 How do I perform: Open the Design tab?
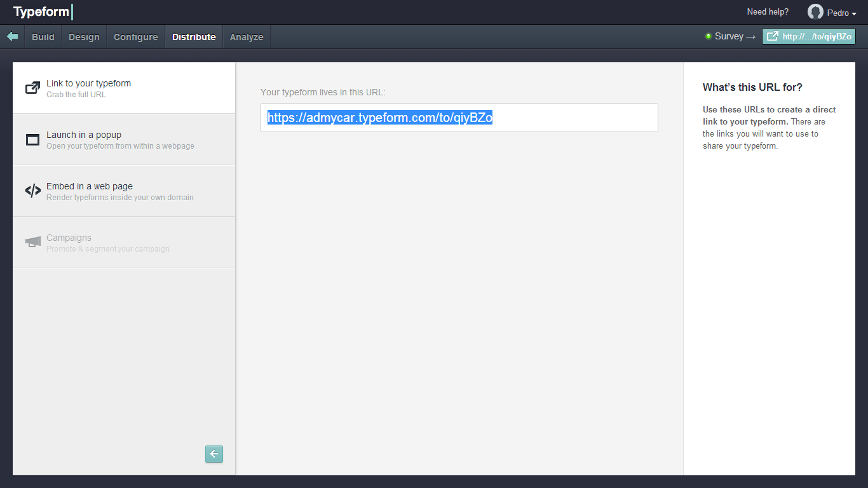coord(84,37)
